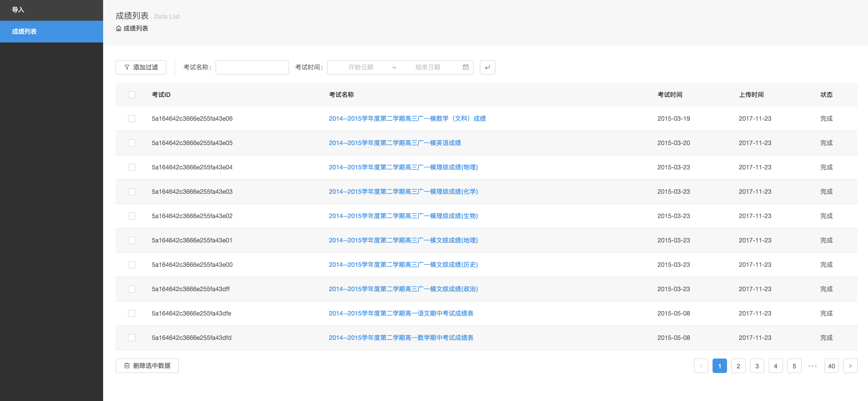
Task: Open the 结束日期 date picker
Action: click(427, 67)
